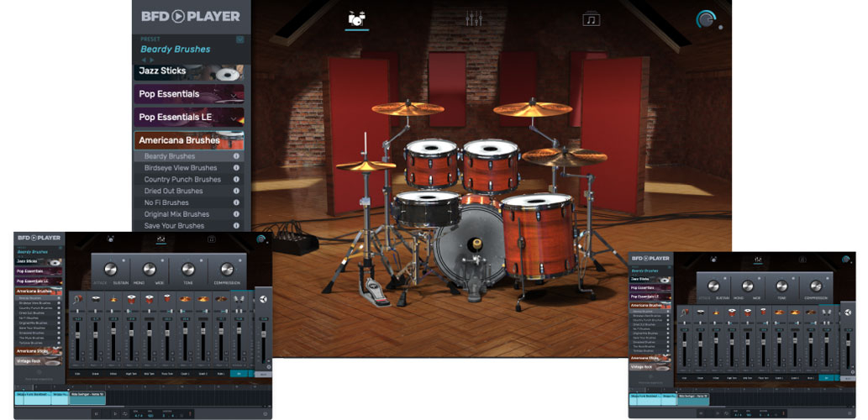Viewport: 868px width, 420px height.
Task: Click the Compression knob in right mixer window
Action: coord(815,286)
